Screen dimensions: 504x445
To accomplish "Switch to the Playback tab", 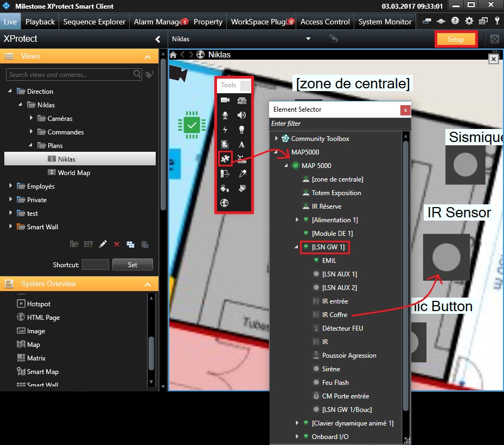I will pos(40,22).
